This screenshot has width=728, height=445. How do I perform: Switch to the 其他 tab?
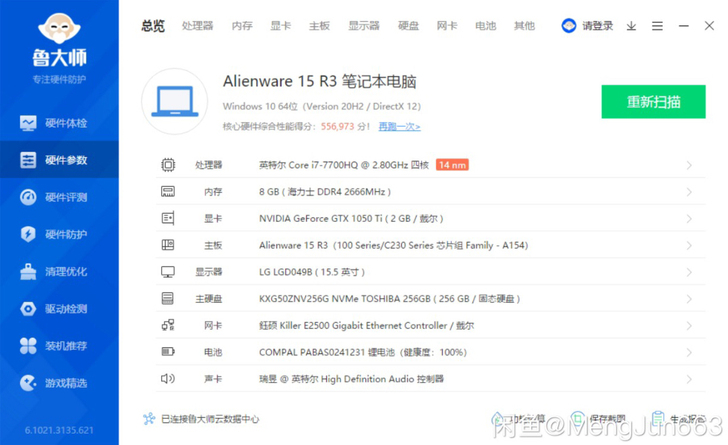pos(524,26)
